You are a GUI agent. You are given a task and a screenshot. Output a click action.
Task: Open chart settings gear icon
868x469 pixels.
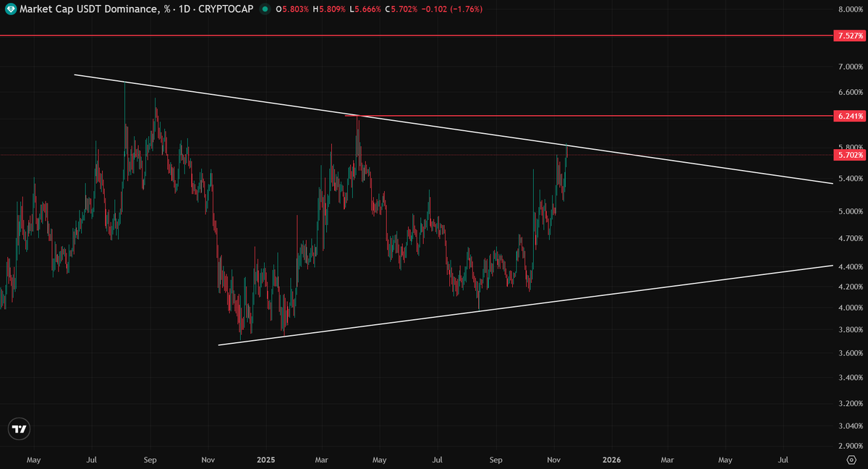(851, 460)
